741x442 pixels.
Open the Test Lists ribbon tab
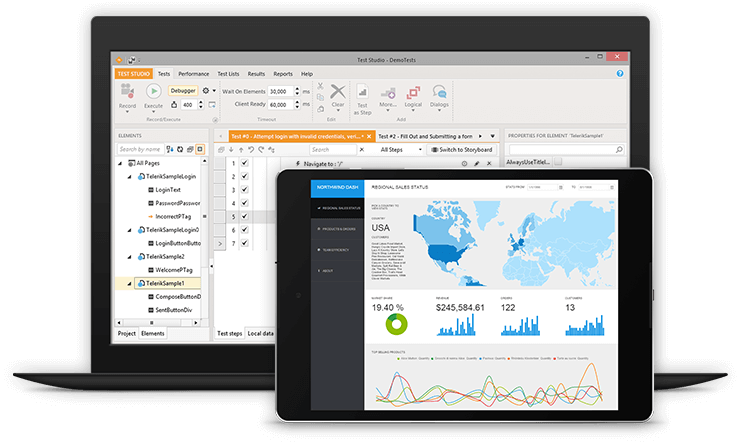click(228, 74)
